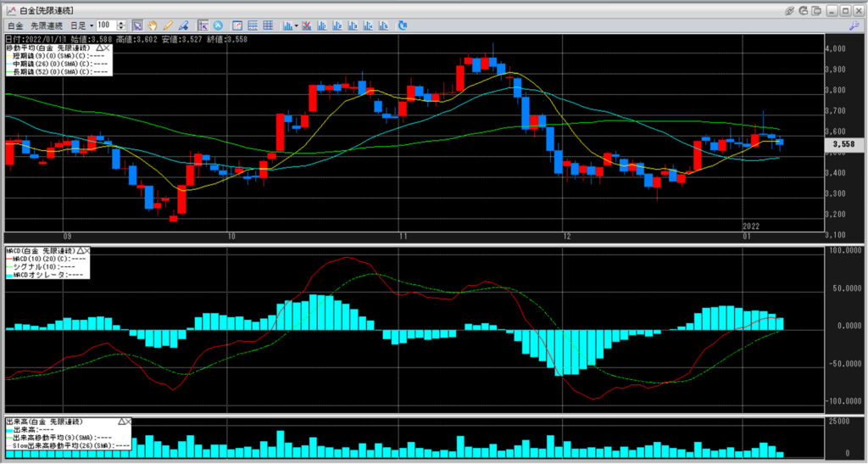The width and height of the screenshot is (868, 464).
Task: Expand the chart type dropdown arrow
Action: click(295, 25)
